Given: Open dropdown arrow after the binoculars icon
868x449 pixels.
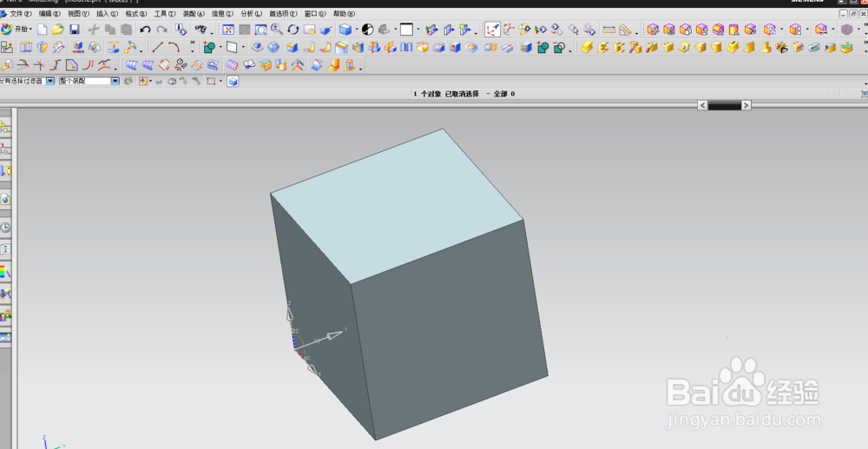Looking at the screenshot, I should tap(211, 32).
